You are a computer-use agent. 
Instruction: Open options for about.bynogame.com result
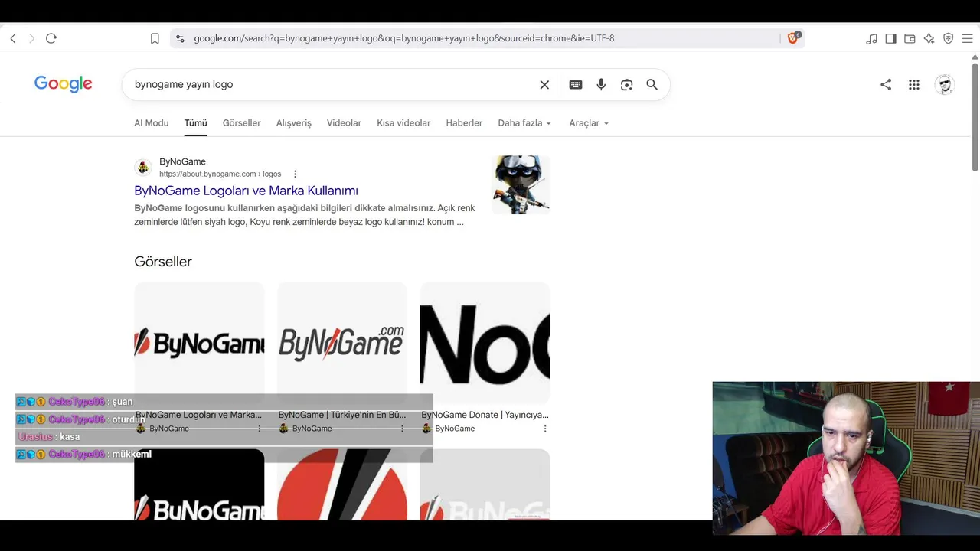(295, 174)
